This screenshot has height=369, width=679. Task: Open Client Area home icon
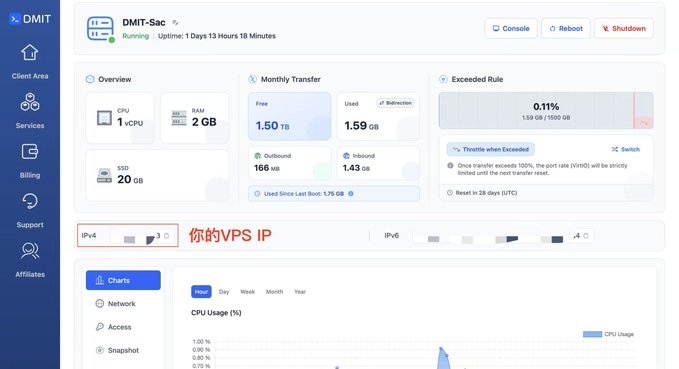[29, 52]
